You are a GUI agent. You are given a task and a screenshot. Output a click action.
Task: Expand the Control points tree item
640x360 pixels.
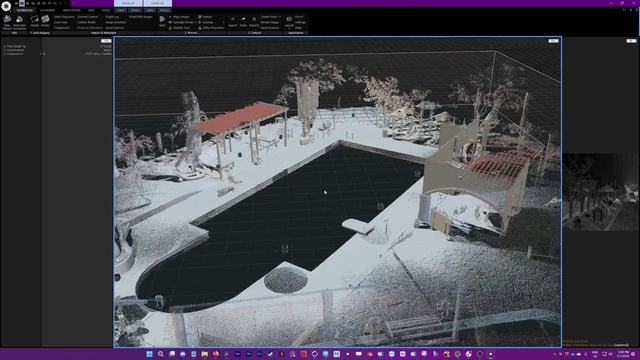coord(4,50)
